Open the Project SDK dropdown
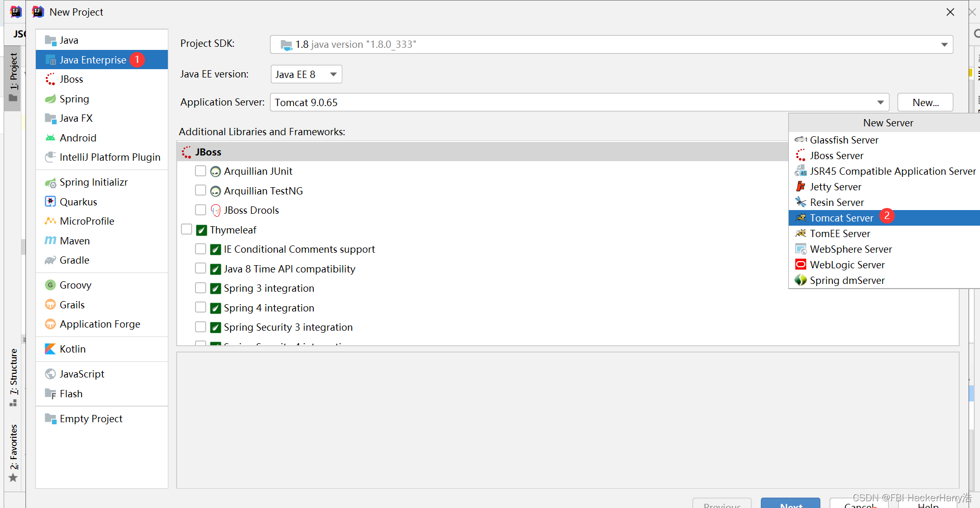The image size is (980, 508). (612, 44)
